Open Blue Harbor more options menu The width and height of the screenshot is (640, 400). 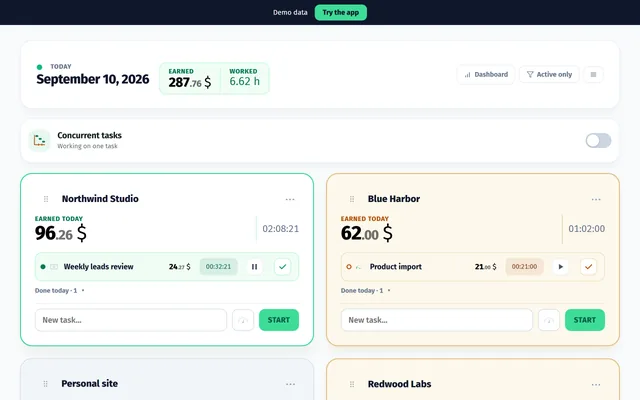pyautogui.click(x=596, y=199)
